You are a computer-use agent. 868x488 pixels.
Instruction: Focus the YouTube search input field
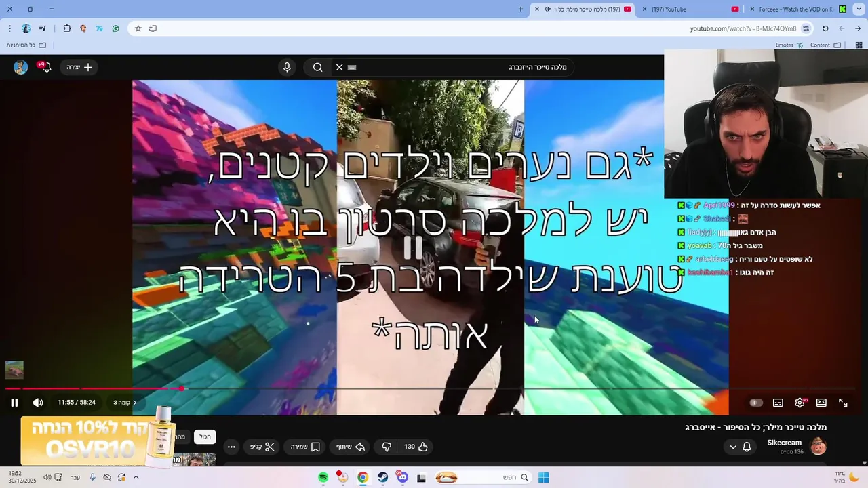(454, 67)
